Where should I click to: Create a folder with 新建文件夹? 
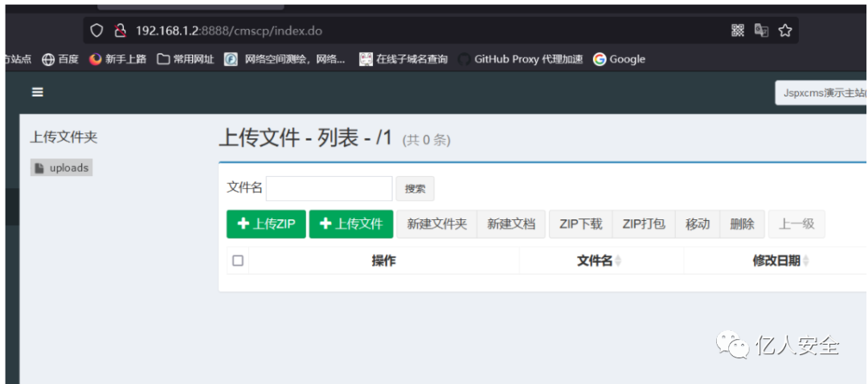point(436,224)
